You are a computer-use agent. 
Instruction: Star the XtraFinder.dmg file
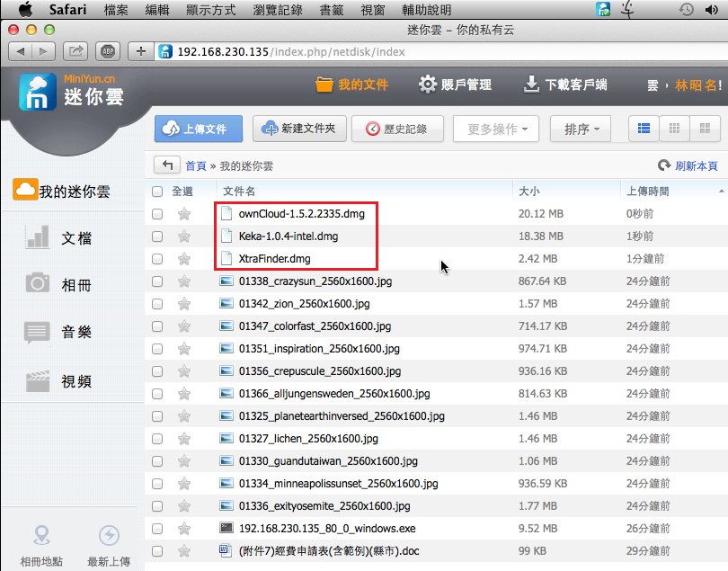[x=184, y=258]
